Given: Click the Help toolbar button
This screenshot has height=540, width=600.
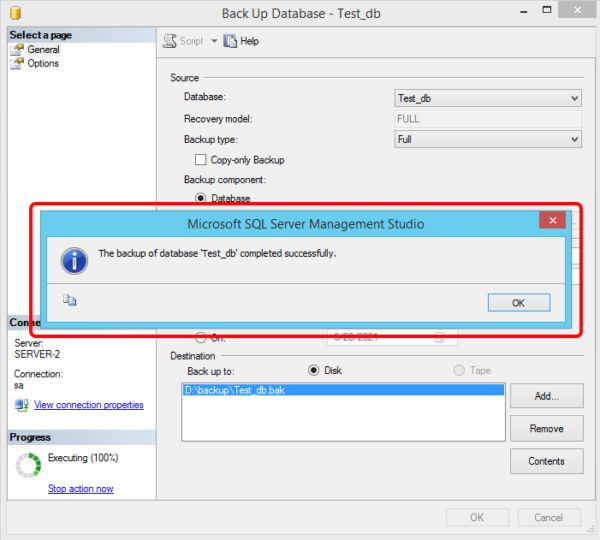Looking at the screenshot, I should 241,41.
